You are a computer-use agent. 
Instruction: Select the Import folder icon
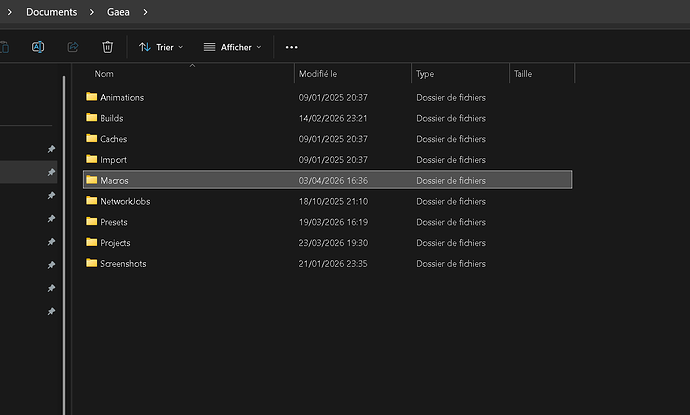point(92,158)
